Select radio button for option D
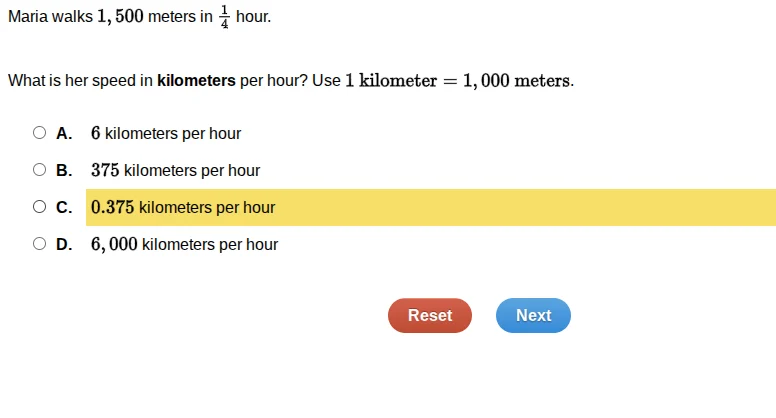Screen dimensions: 776x418 pos(39,243)
